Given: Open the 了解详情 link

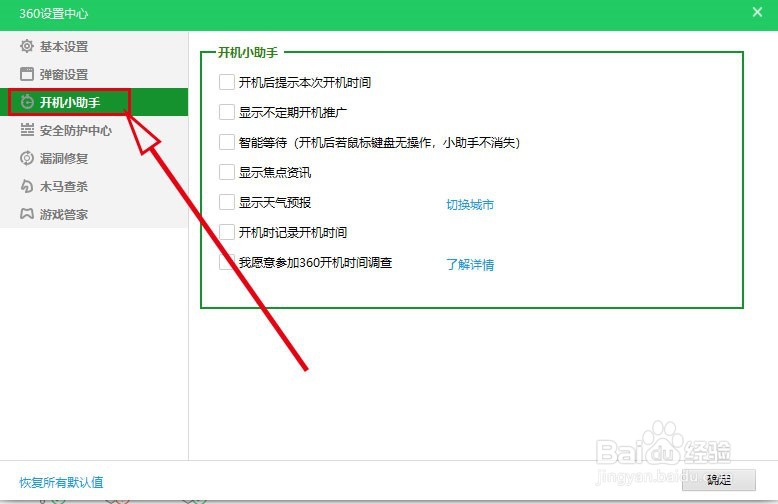Looking at the screenshot, I should 470,264.
